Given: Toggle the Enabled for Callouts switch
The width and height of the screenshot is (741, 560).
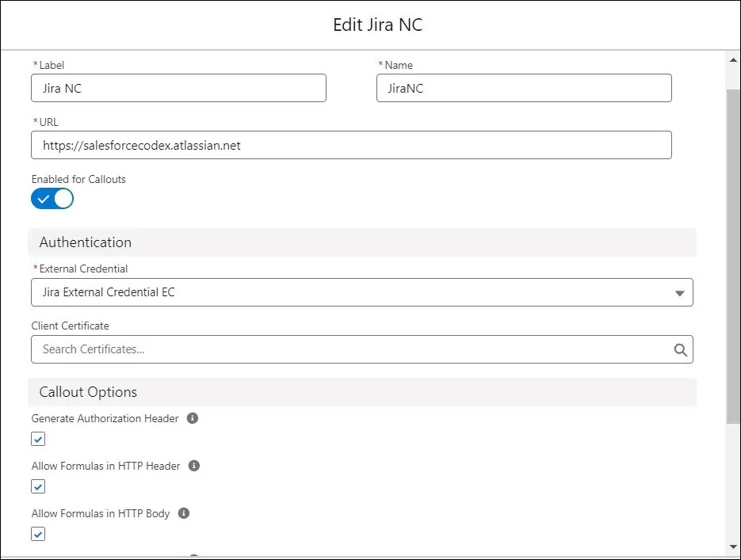Looking at the screenshot, I should 52,199.
